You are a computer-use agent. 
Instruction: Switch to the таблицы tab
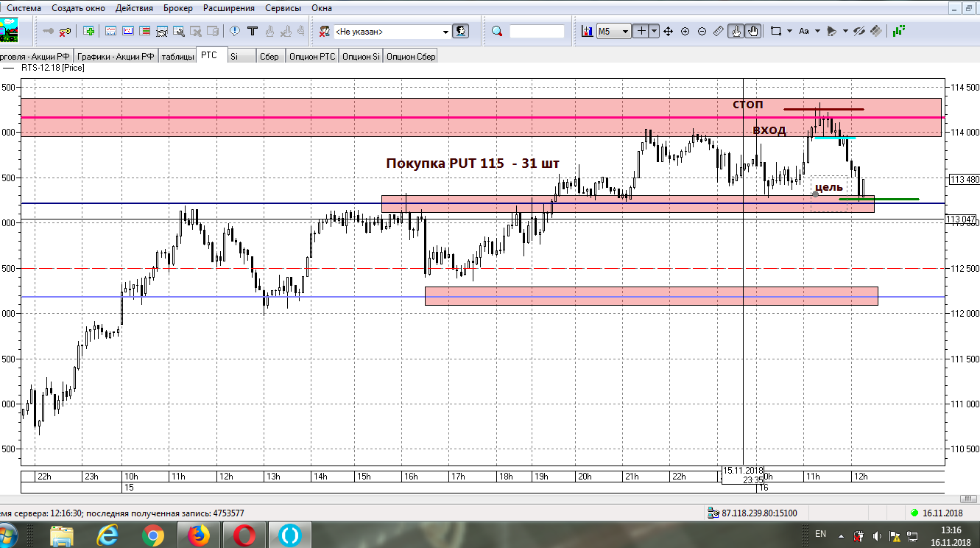coord(177,57)
